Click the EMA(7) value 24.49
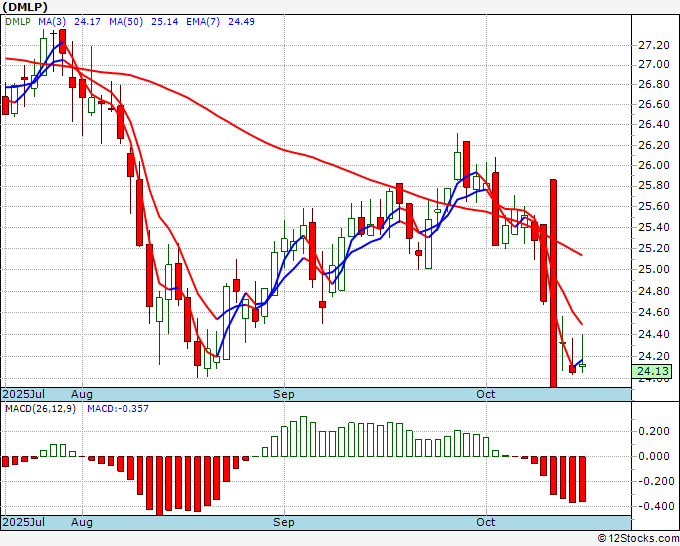Viewport: 680px width, 546px height. click(241, 21)
